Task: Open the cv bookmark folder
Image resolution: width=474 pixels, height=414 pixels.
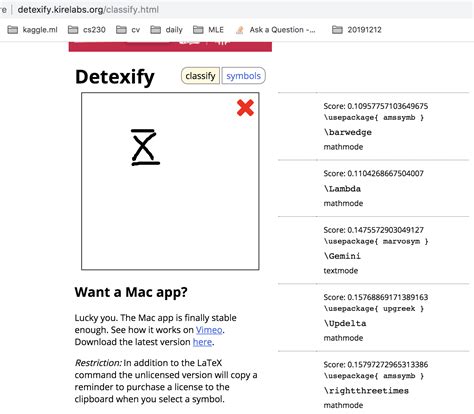Action: point(128,30)
